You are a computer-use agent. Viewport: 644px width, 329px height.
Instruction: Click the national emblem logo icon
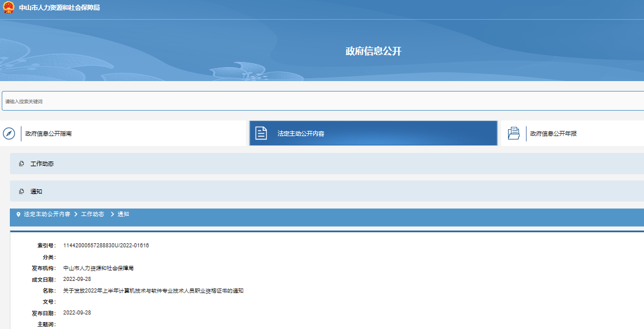point(8,8)
